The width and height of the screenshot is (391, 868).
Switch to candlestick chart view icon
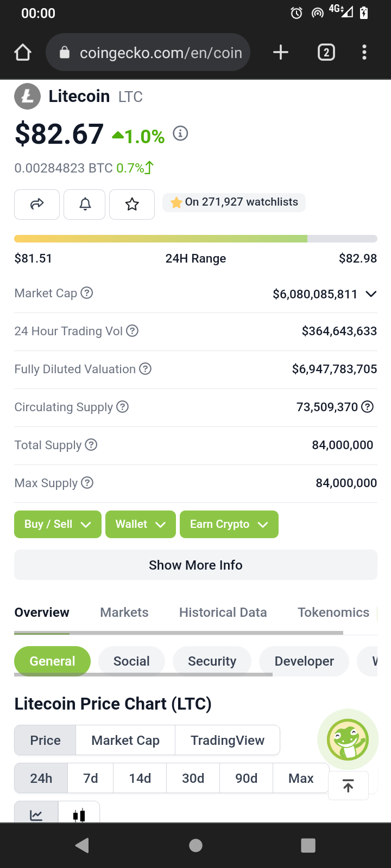click(x=79, y=813)
